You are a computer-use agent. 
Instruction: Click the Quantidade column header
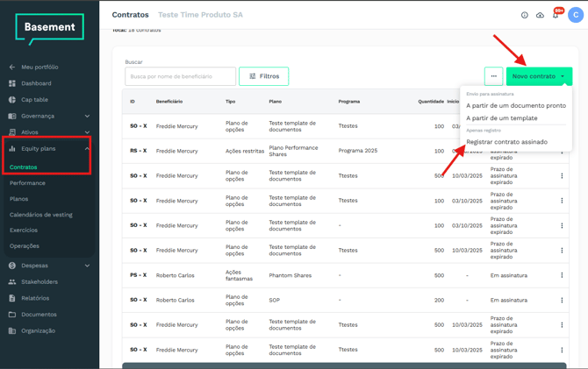[431, 102]
